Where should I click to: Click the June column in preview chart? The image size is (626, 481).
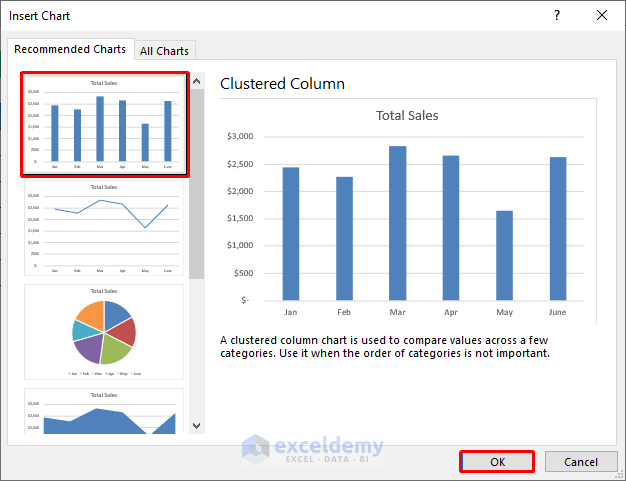click(x=558, y=229)
